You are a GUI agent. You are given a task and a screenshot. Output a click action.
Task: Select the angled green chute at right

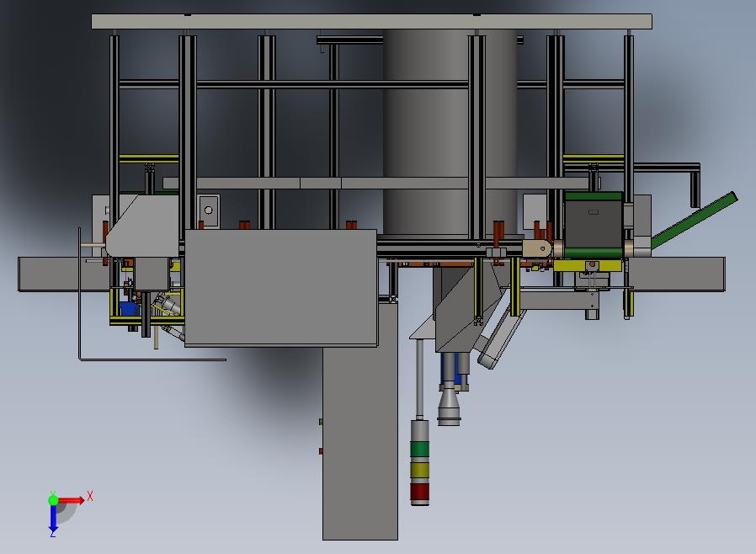tap(695, 220)
